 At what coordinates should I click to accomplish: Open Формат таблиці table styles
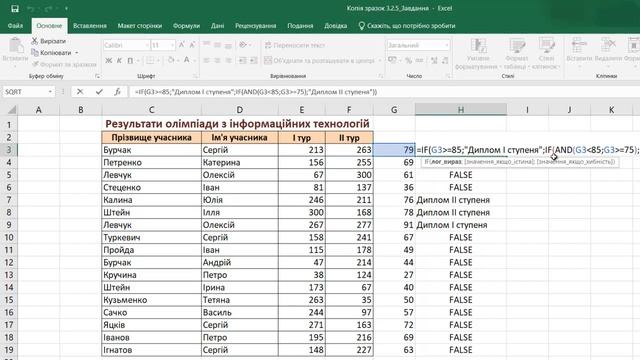click(516, 53)
